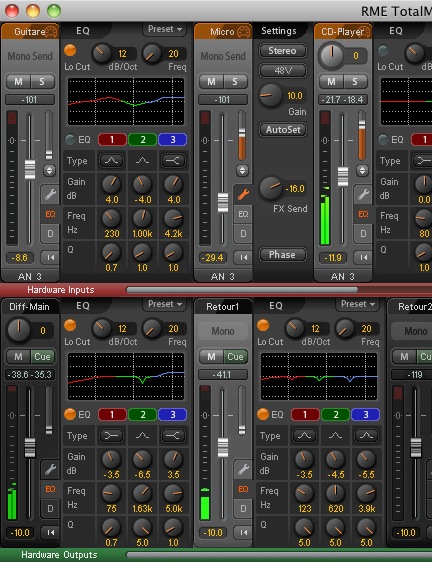Screen dimensions: 432x562
Task: Select Guitare EQ band 2 green tab
Action: 142,139
